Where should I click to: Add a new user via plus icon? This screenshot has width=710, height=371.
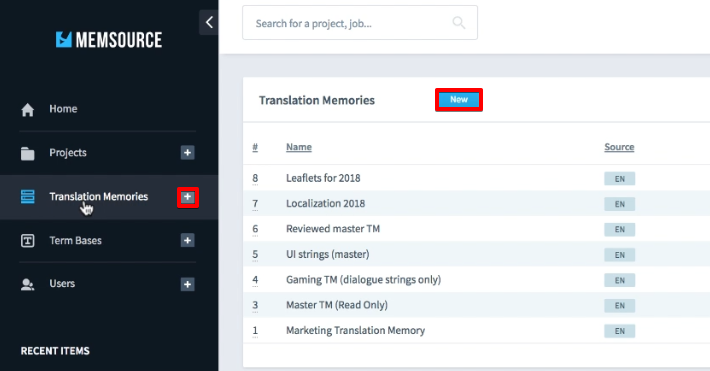(x=187, y=284)
